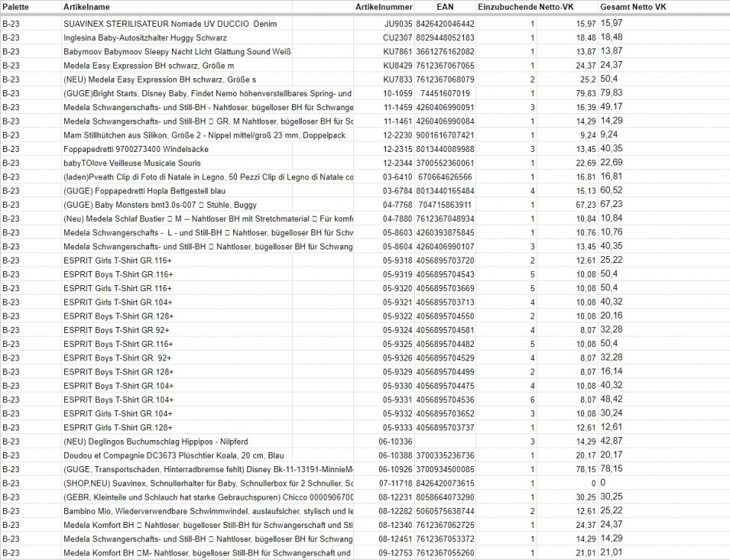Select EAN 4260406990091
The width and height of the screenshot is (730, 560).
pos(445,107)
